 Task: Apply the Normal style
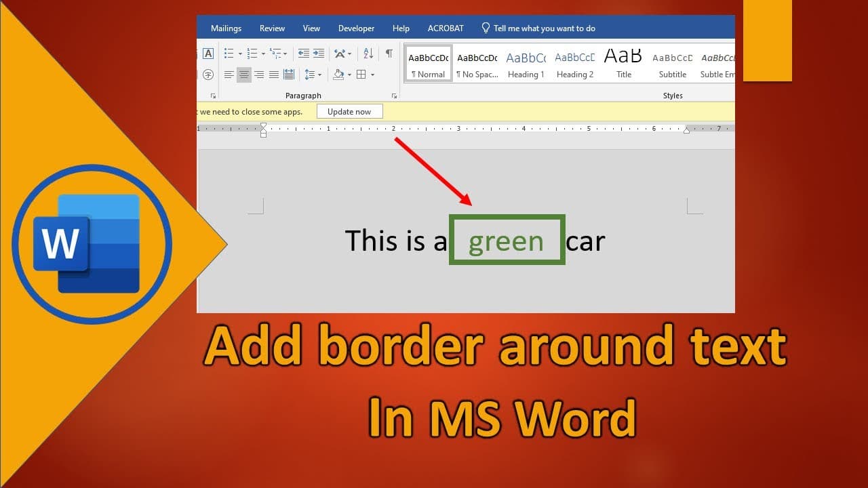tap(429, 63)
